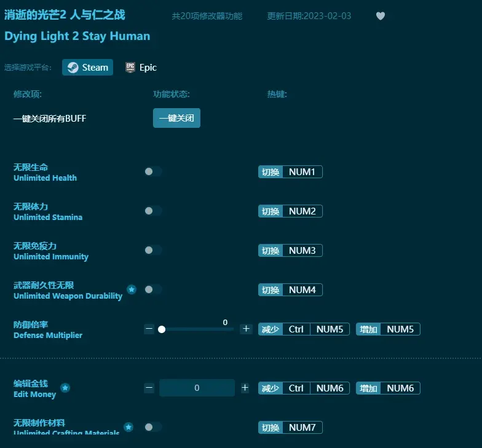Click 切换 label next to NUM3
The height and width of the screenshot is (448, 482).
(271, 251)
